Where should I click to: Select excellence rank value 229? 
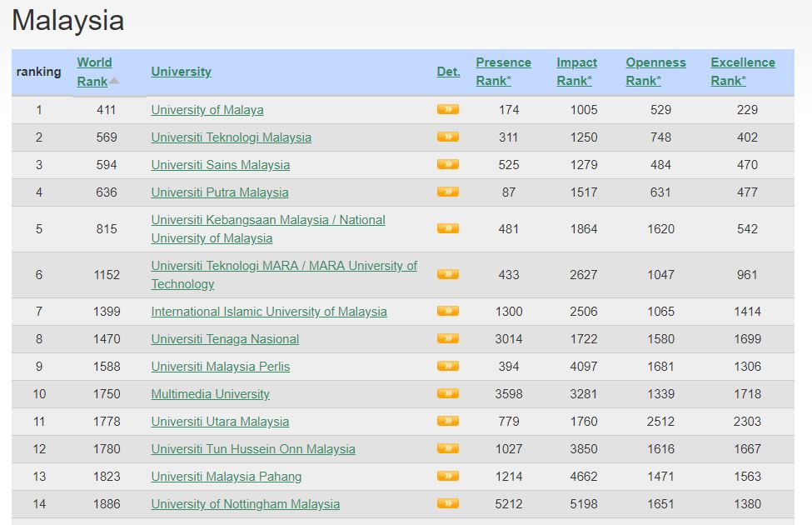pyautogui.click(x=747, y=110)
